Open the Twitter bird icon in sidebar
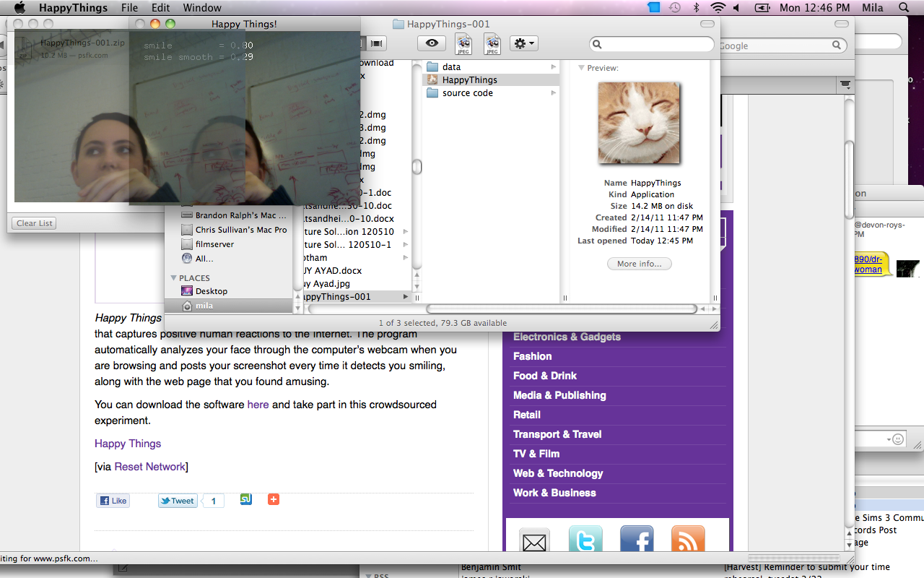The width and height of the screenshot is (924, 578). point(585,541)
